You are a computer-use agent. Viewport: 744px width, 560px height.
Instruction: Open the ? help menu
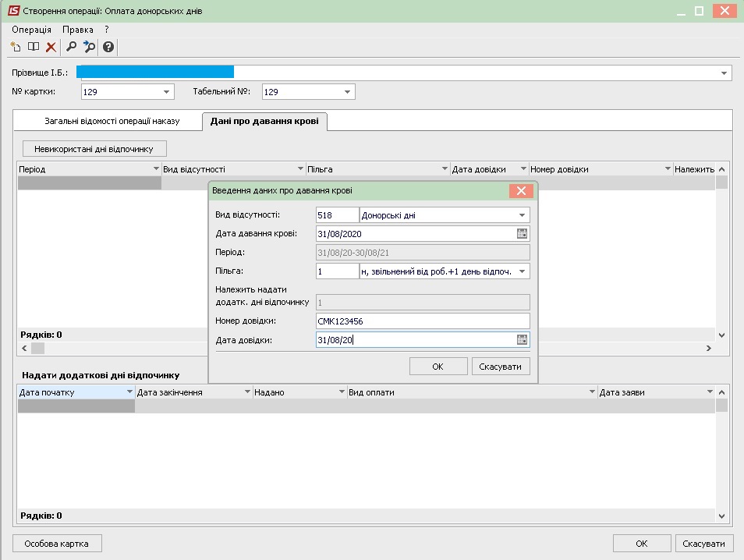pyautogui.click(x=107, y=30)
